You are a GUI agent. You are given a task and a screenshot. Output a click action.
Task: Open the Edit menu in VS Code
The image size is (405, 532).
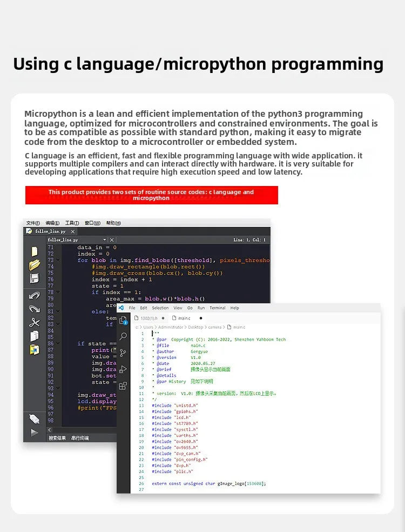(143, 308)
